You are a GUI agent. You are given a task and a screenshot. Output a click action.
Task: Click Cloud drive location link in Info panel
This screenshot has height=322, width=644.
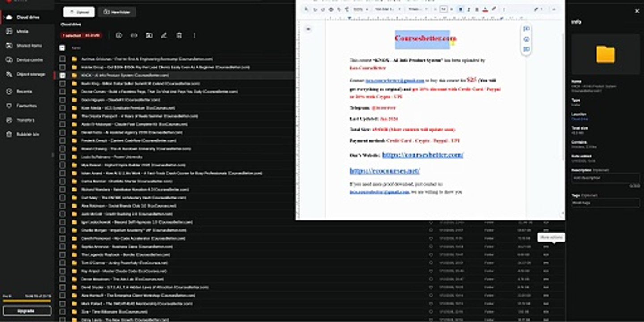click(579, 119)
